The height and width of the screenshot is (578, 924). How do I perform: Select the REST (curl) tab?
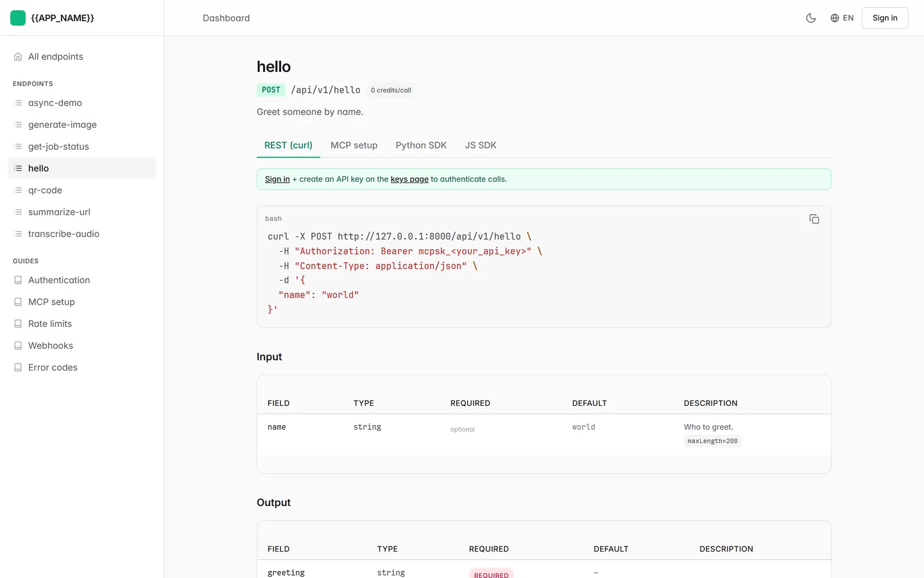tap(288, 145)
